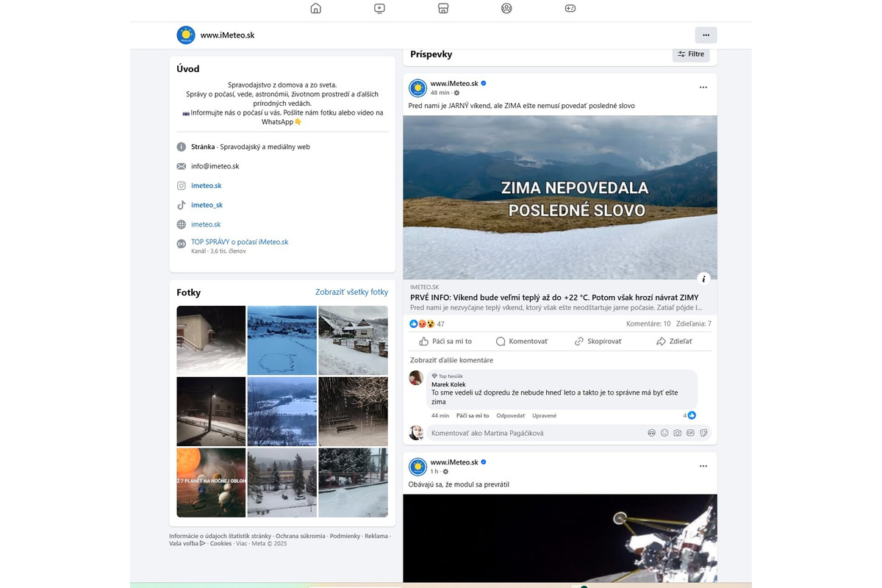Viewport: 882px width, 588px height.
Task: Open the imeteo.sk website link beside globe icon
Action: pos(206,224)
